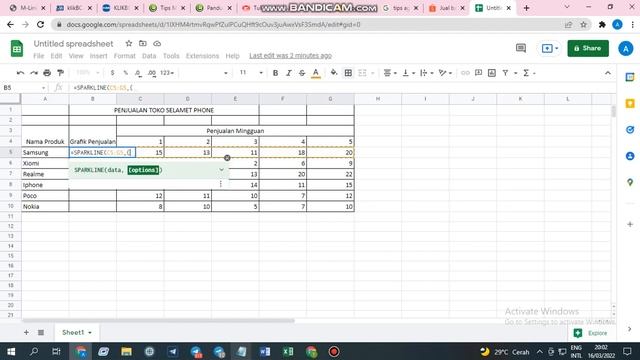Open the Google account avatar

click(x=625, y=48)
